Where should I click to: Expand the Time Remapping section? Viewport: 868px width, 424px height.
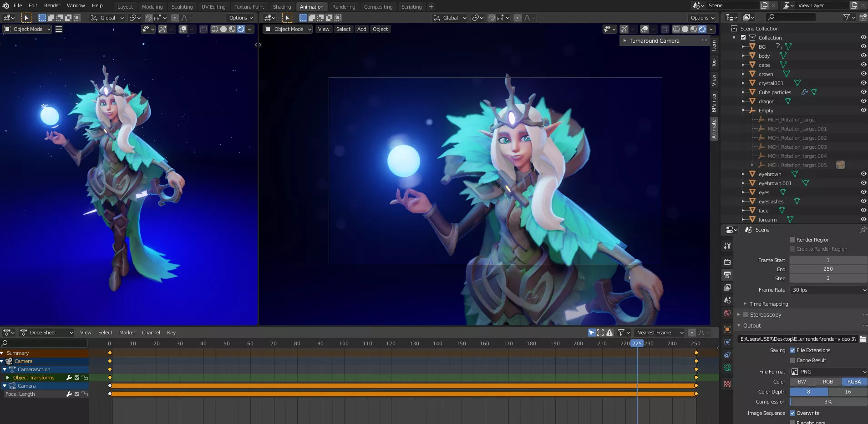tap(768, 304)
